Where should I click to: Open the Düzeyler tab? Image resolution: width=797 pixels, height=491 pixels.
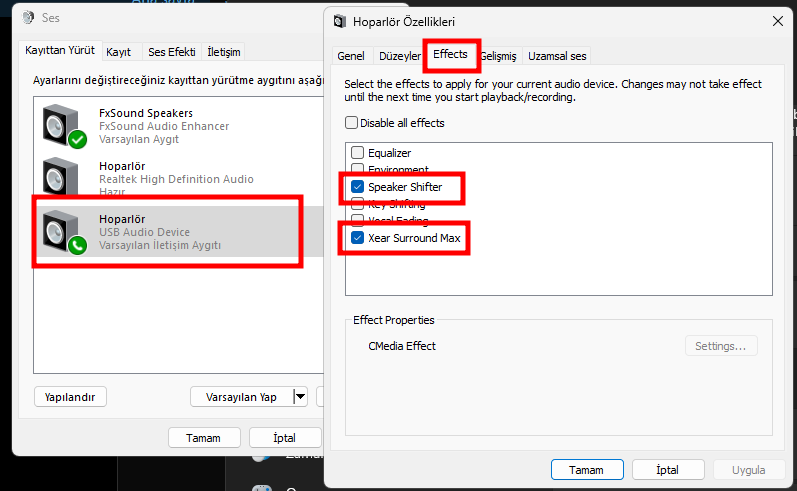[400, 56]
